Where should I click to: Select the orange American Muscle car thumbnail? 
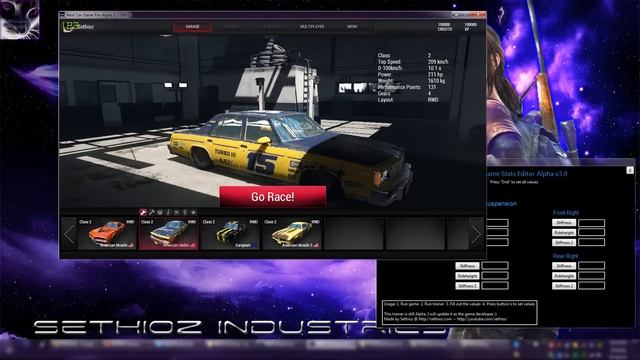107,233
